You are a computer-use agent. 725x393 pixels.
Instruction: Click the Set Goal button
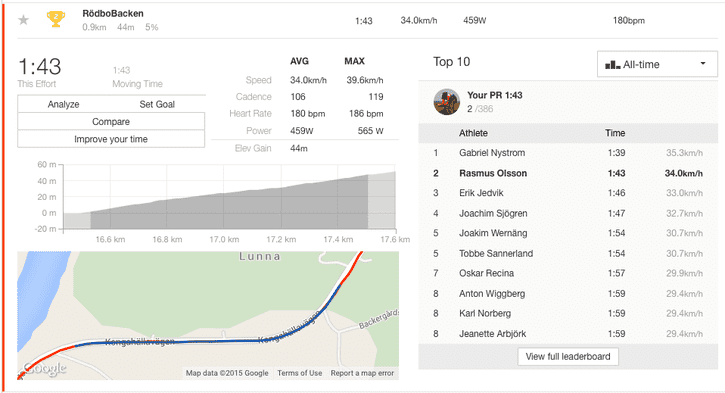pos(157,104)
